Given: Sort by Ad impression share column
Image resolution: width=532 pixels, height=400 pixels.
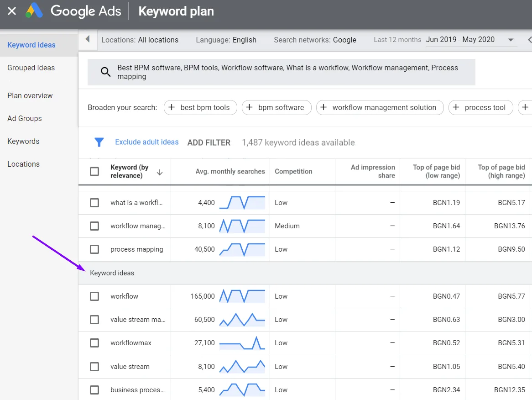Looking at the screenshot, I should 373,172.
